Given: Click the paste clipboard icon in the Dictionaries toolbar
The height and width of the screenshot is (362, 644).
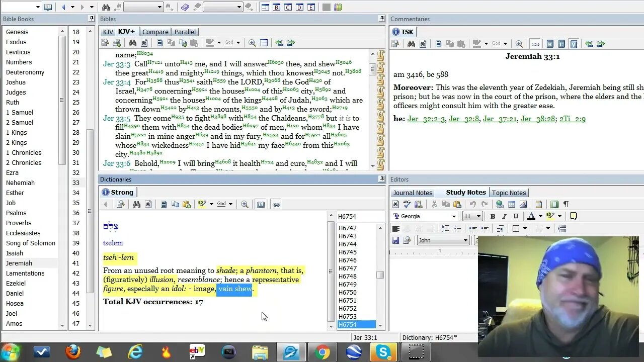Looking at the screenshot, I should tap(187, 204).
